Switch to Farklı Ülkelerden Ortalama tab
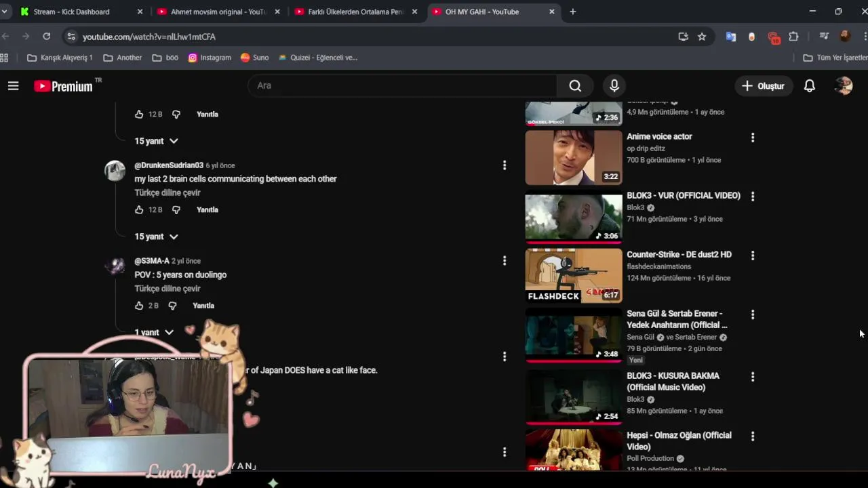Image resolution: width=868 pixels, height=488 pixels. coord(355,12)
